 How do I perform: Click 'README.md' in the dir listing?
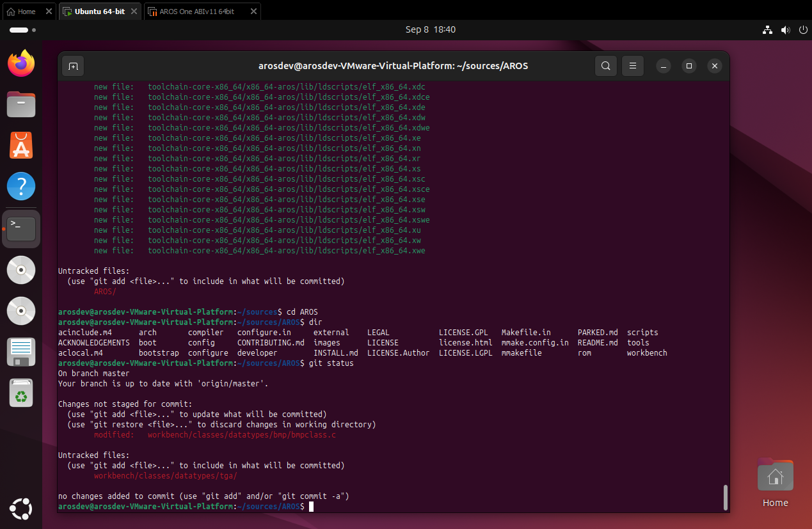click(598, 343)
